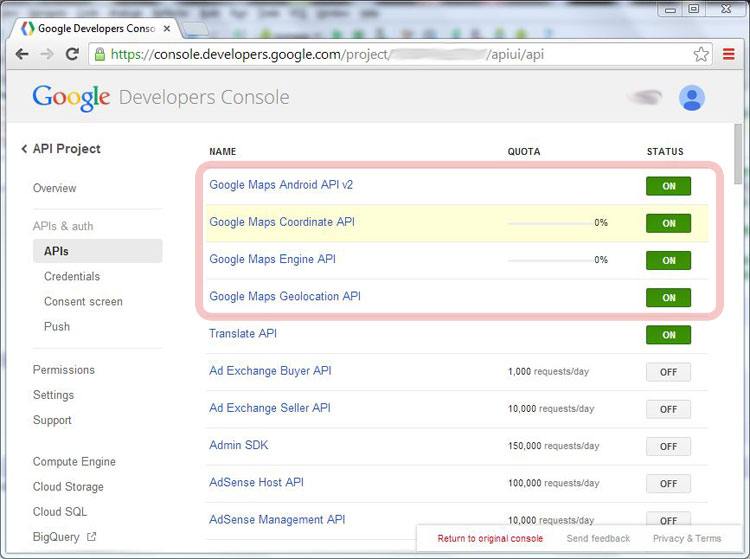Open the Google Maps Geolocation API link
The height and width of the screenshot is (559, 750).
[285, 296]
